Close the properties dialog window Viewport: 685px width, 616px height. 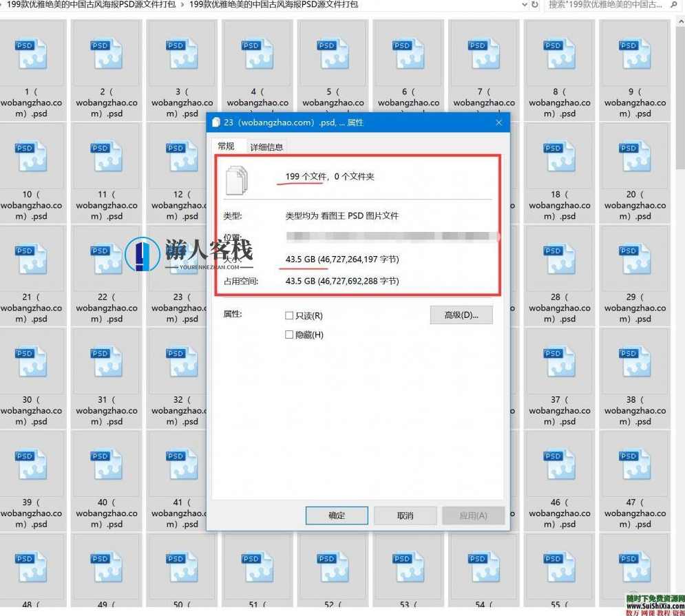click(x=499, y=123)
